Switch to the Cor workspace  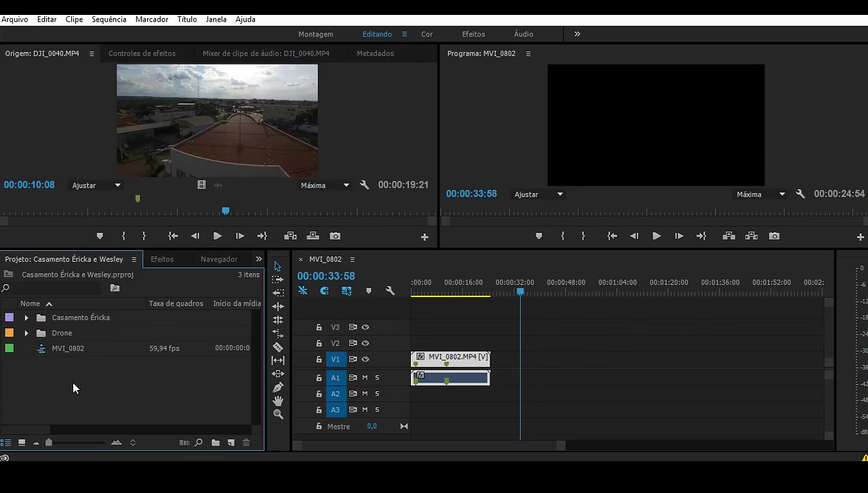(x=427, y=34)
